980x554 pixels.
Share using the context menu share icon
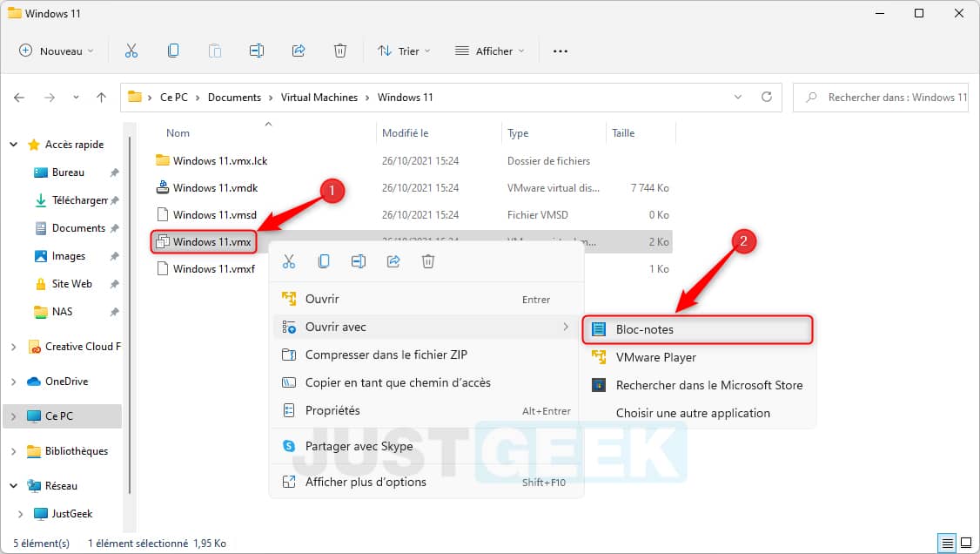tap(393, 261)
